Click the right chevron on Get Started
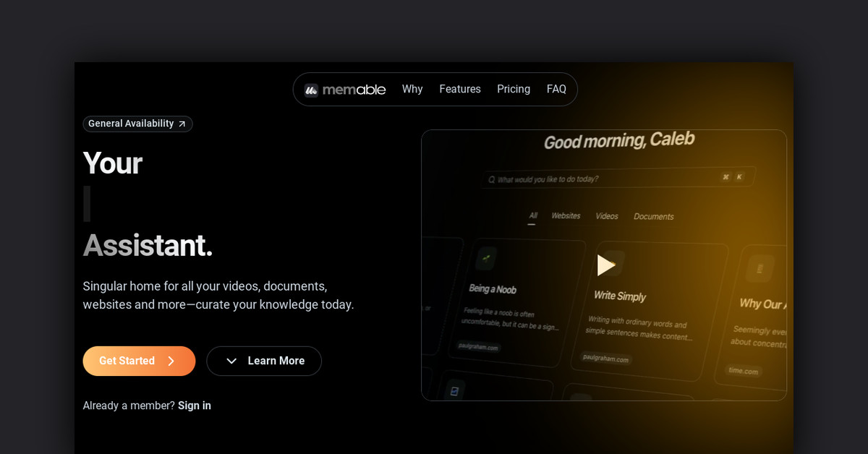 point(171,361)
